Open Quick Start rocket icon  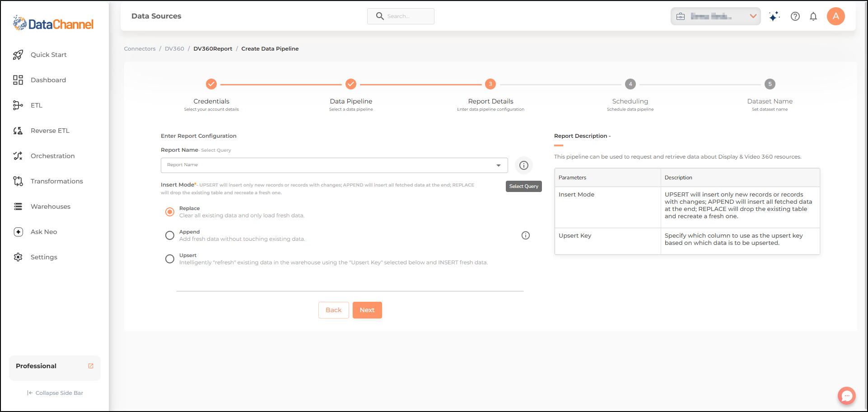coord(18,55)
